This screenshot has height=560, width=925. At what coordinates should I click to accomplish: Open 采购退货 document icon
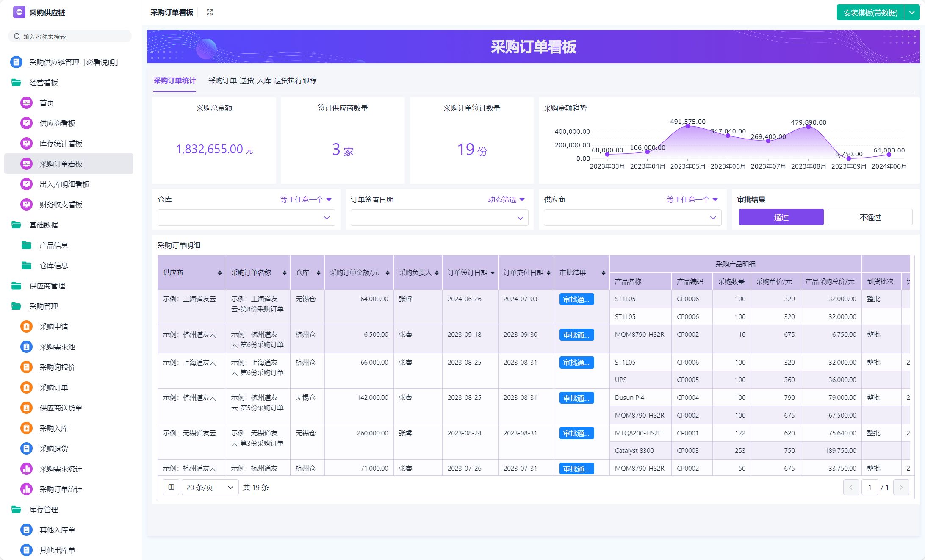[26, 449]
